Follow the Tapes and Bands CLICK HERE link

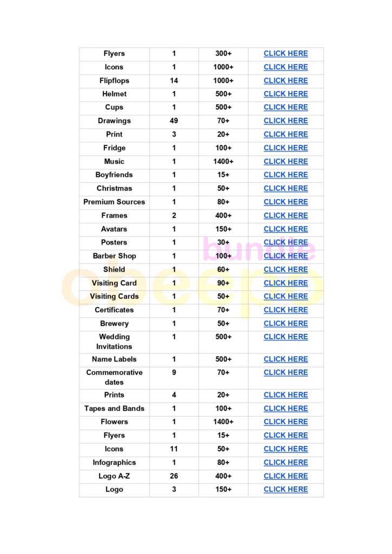pos(285,408)
